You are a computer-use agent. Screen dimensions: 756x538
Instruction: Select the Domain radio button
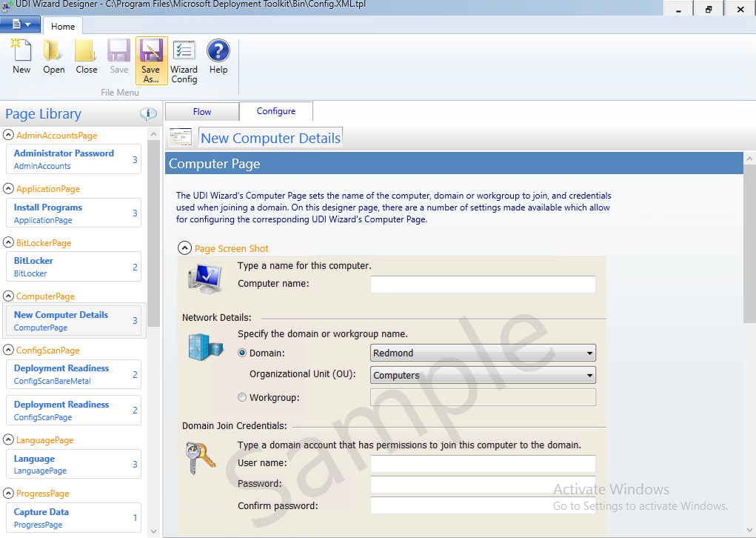click(242, 353)
